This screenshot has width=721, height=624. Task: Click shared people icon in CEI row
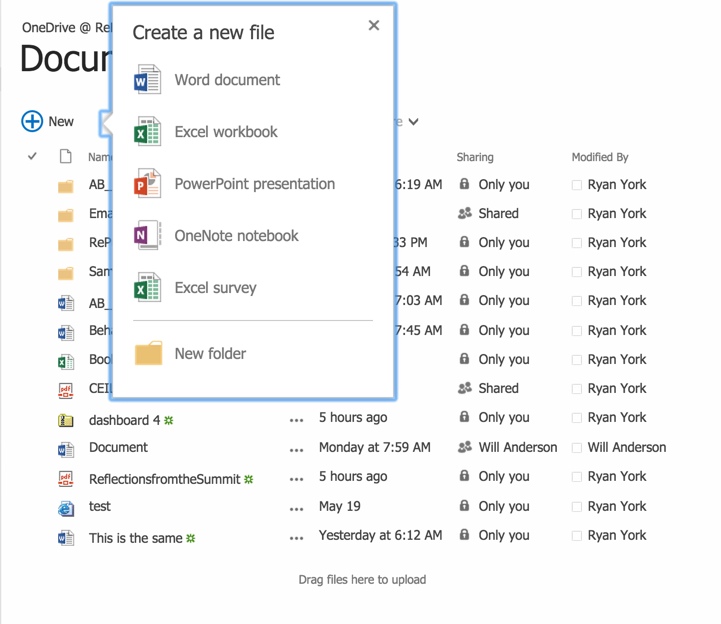465,388
